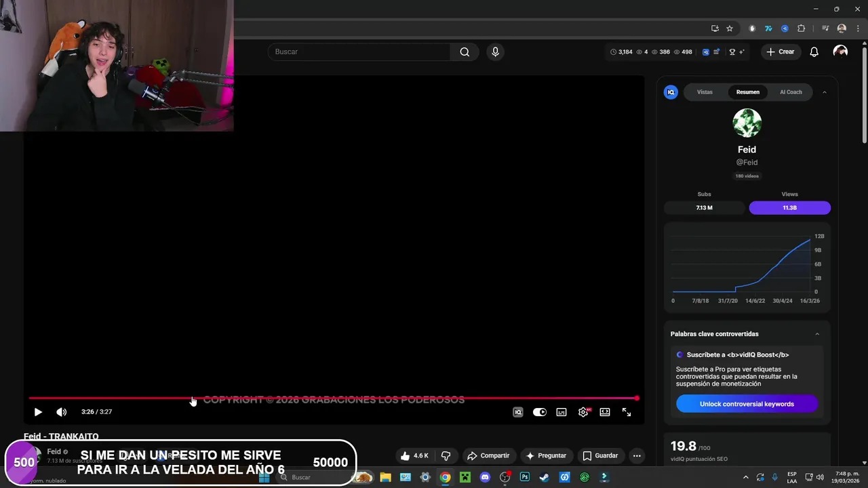Select the Views 11.3B pill
The width and height of the screenshot is (868, 488).
click(790, 208)
